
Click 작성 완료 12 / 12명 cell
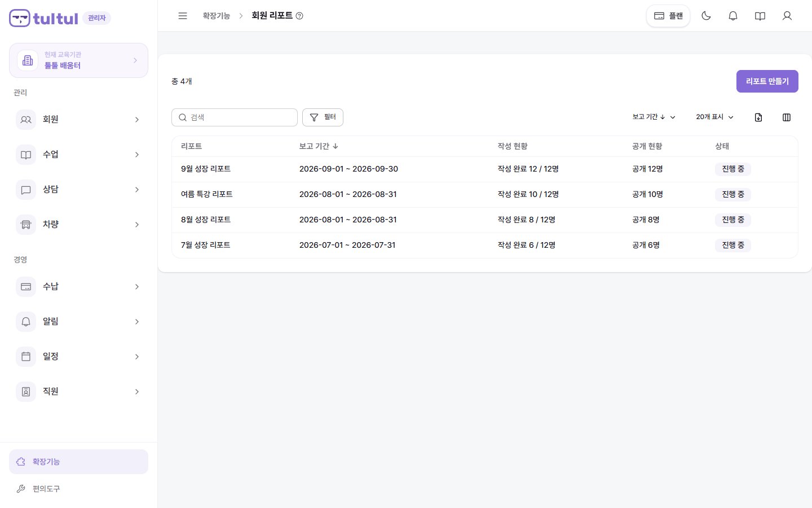(528, 169)
